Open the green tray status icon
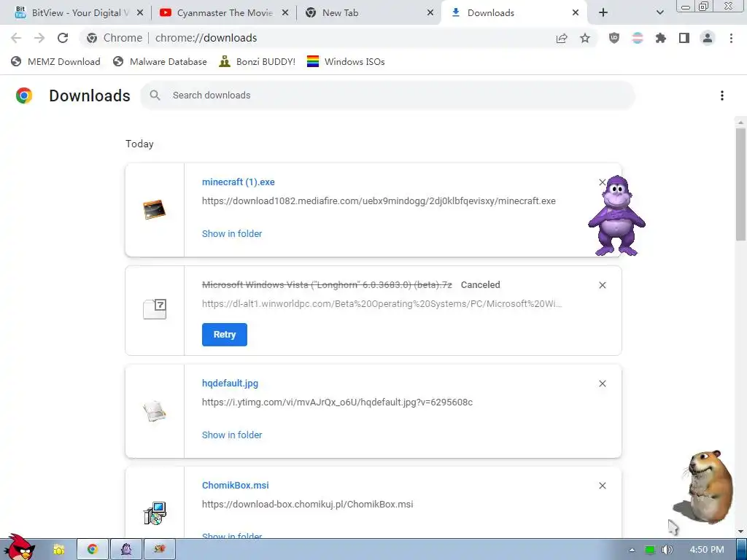747x560 pixels. coord(650,550)
